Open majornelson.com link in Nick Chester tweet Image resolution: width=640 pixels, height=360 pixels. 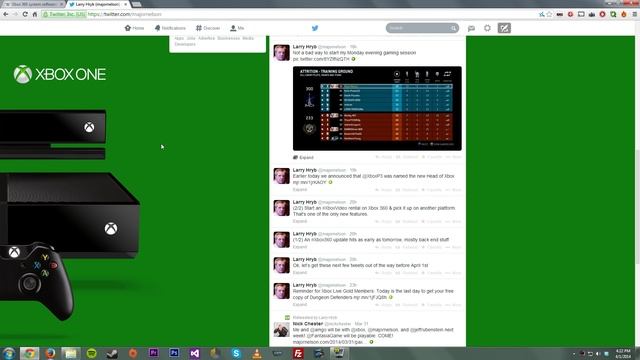pos(328,342)
